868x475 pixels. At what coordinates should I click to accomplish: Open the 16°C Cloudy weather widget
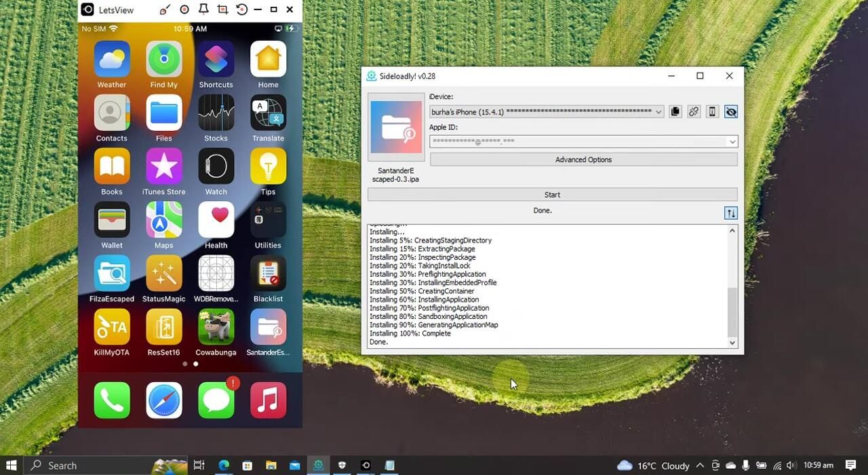[654, 465]
